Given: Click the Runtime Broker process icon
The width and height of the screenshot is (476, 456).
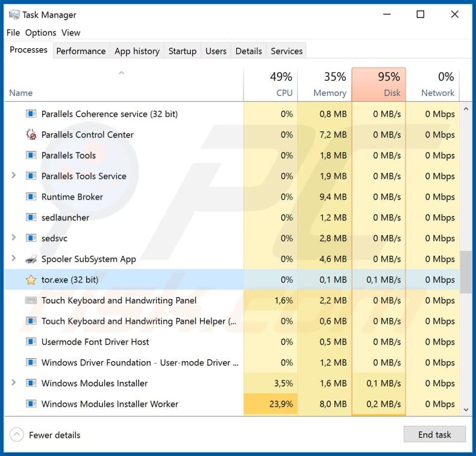Looking at the screenshot, I should click(31, 197).
